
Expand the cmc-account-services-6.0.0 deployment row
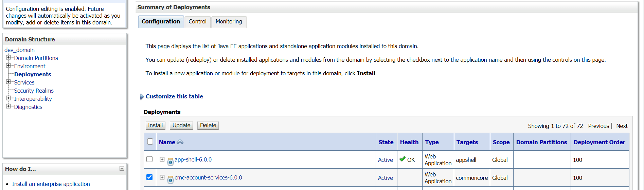point(162,177)
